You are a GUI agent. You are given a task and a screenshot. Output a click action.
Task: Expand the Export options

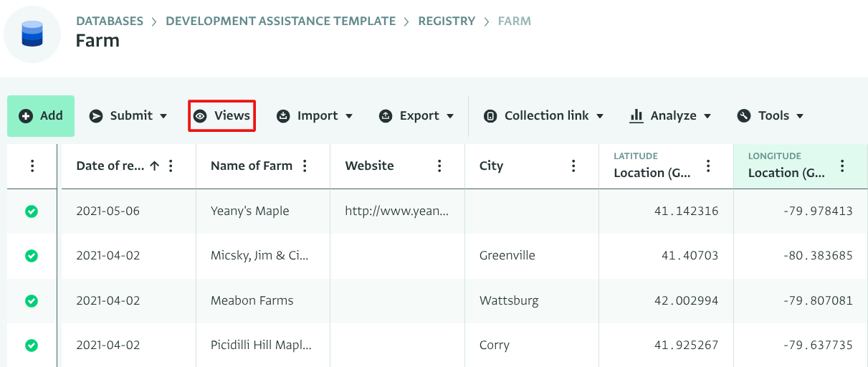point(416,116)
